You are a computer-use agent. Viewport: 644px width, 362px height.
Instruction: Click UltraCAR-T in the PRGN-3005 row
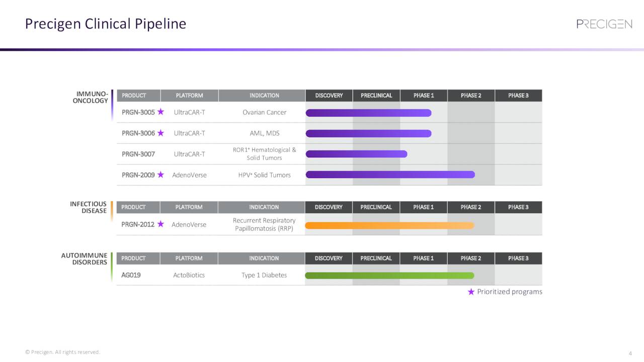click(189, 112)
